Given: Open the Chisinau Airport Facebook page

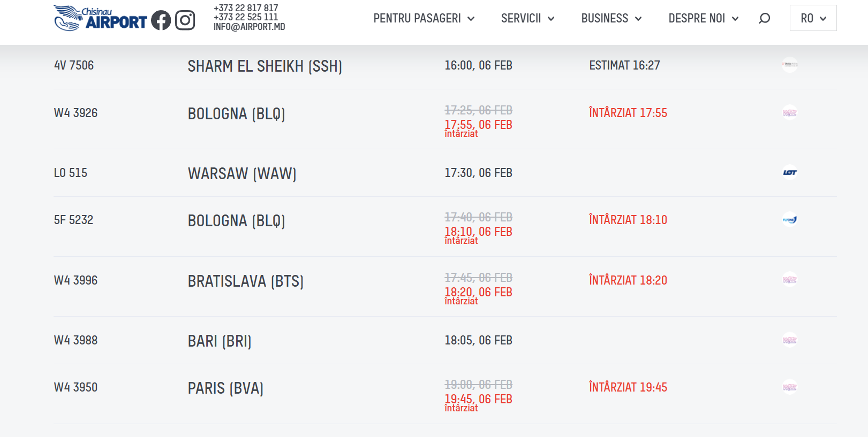Looking at the screenshot, I should pyautogui.click(x=161, y=20).
